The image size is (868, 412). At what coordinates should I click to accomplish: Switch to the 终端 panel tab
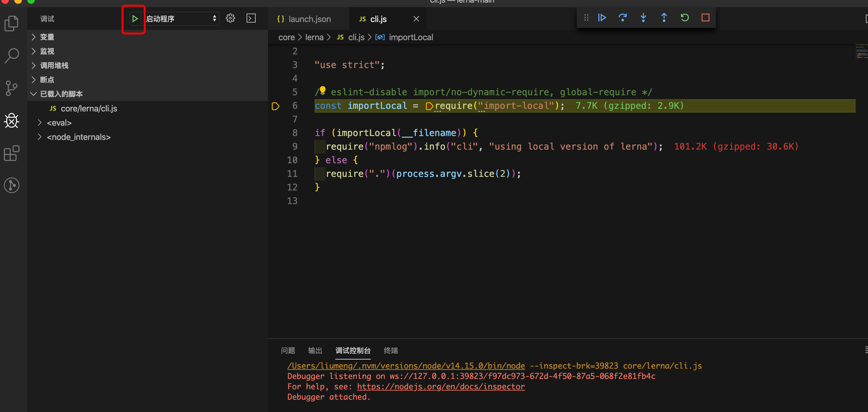[391, 351]
